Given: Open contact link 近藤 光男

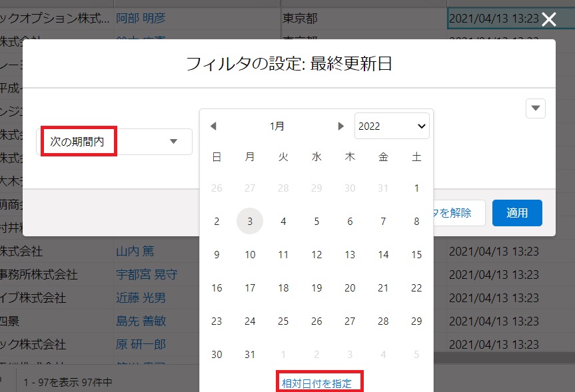Looking at the screenshot, I should (141, 298).
